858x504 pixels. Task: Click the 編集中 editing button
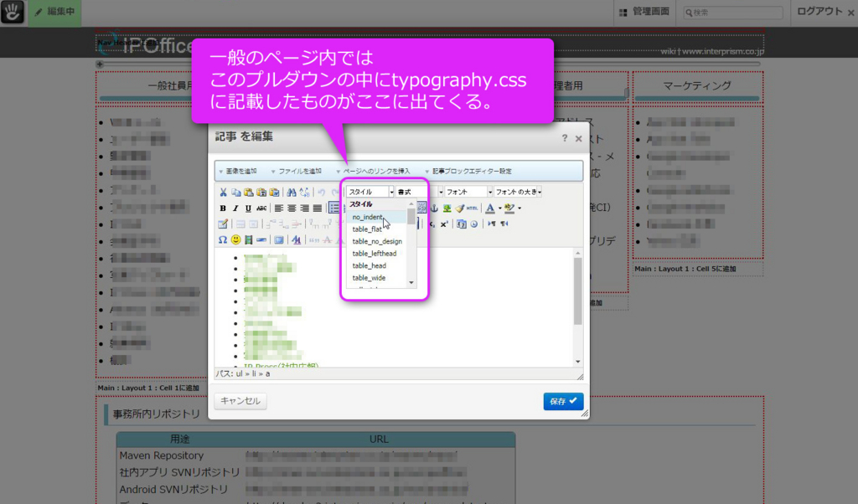tap(54, 12)
